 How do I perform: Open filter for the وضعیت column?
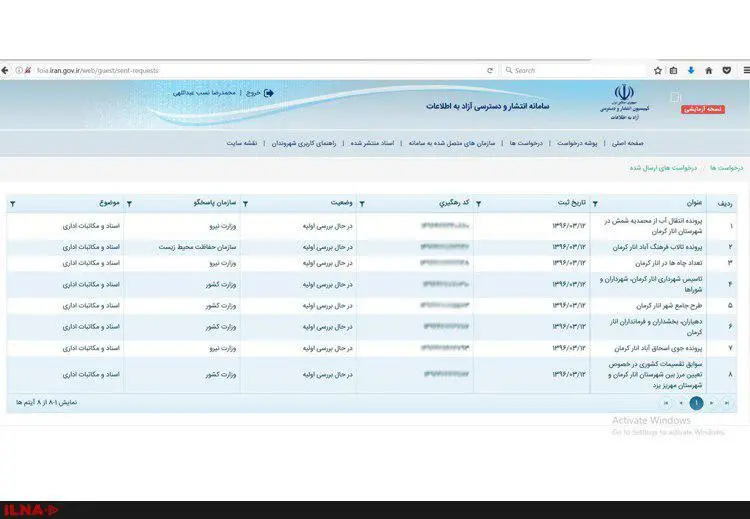(245, 204)
